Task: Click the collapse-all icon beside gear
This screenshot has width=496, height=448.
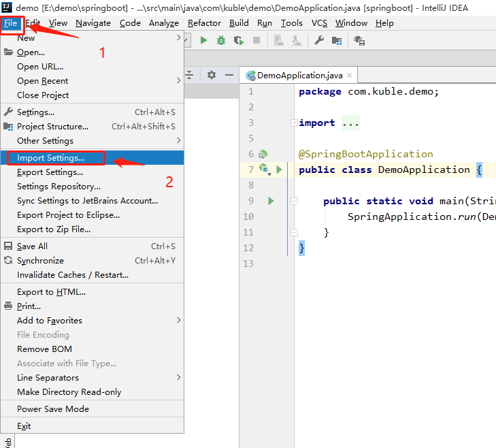Action: click(x=189, y=75)
